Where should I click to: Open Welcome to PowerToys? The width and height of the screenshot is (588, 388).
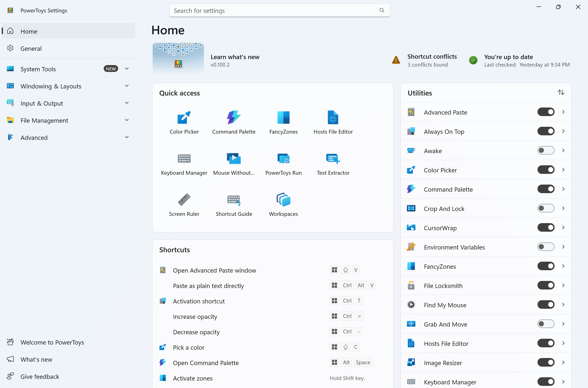(69, 342)
